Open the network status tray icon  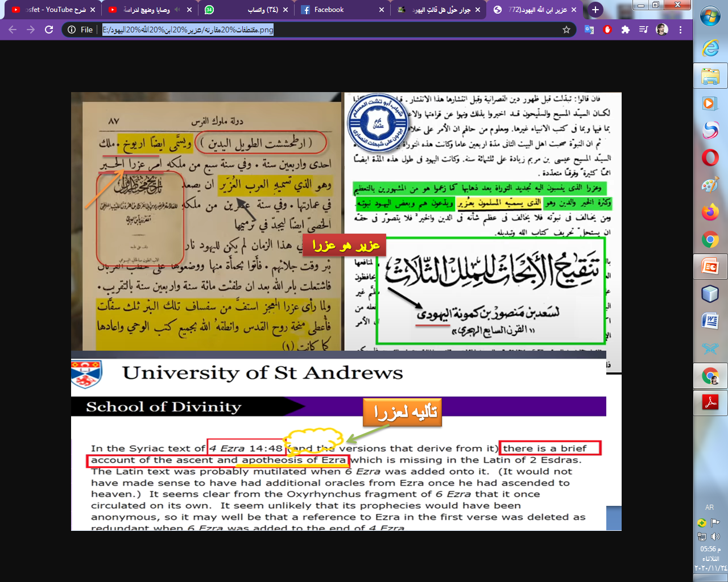tap(702, 536)
